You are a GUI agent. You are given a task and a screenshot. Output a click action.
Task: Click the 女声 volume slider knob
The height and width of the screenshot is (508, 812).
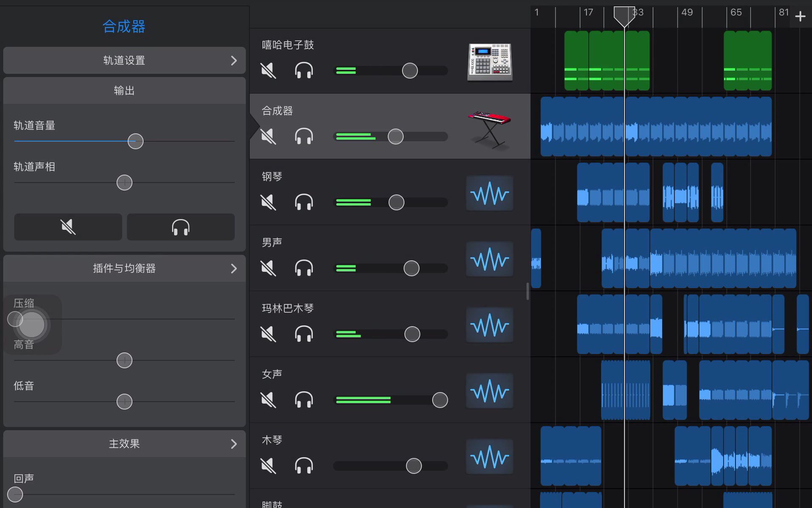click(440, 400)
